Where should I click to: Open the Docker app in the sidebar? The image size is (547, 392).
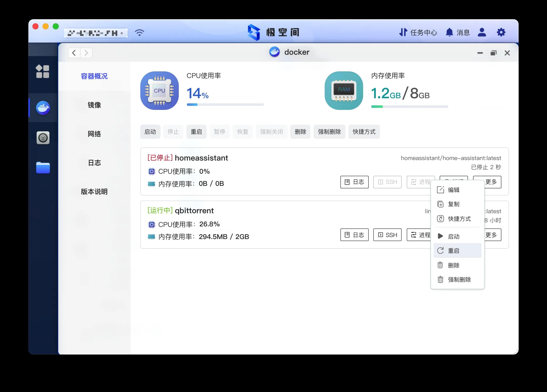pyautogui.click(x=43, y=108)
